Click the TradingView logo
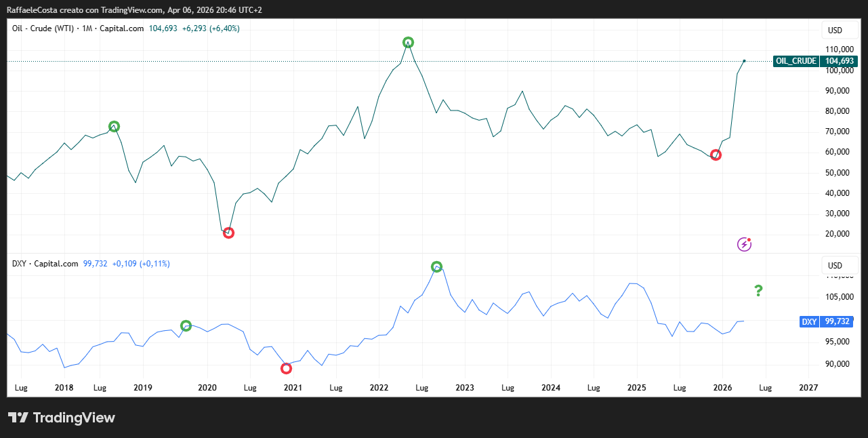 [62, 418]
